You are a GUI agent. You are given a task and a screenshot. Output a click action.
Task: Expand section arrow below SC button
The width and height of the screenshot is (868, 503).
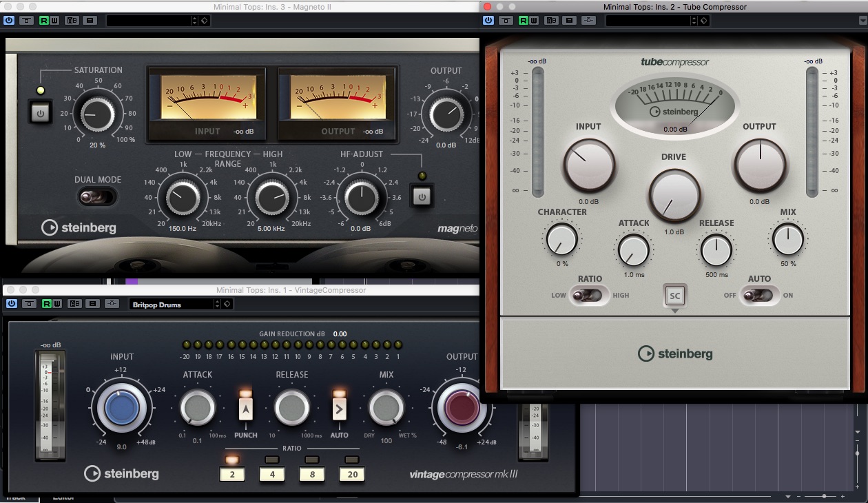pyautogui.click(x=675, y=311)
